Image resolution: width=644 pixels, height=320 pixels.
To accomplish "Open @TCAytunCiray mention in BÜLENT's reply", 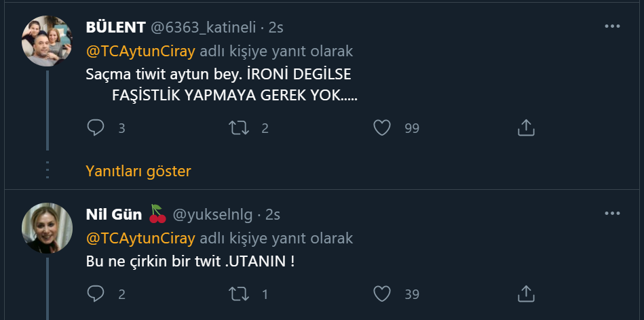I will 140,51.
